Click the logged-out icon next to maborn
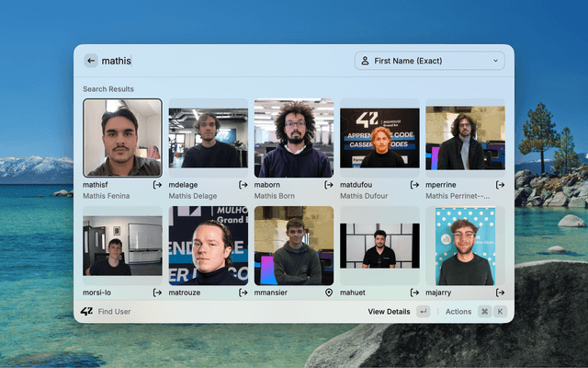Viewport: 588px width, 368px height. (x=329, y=185)
